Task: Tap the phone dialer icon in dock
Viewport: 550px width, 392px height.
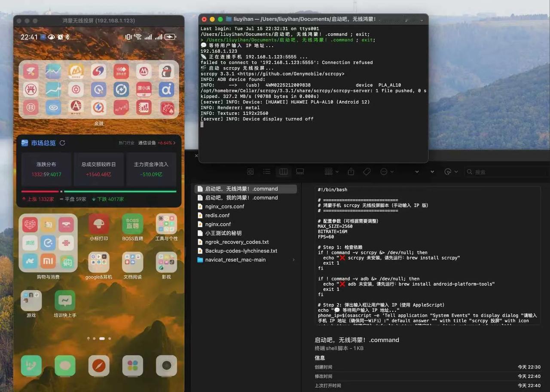Action: point(31,366)
